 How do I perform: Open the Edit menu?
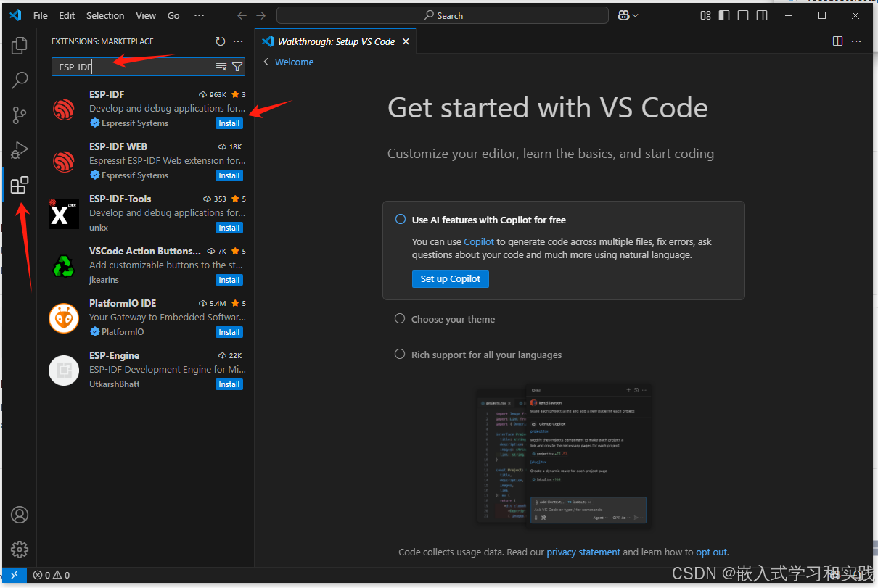pyautogui.click(x=67, y=15)
